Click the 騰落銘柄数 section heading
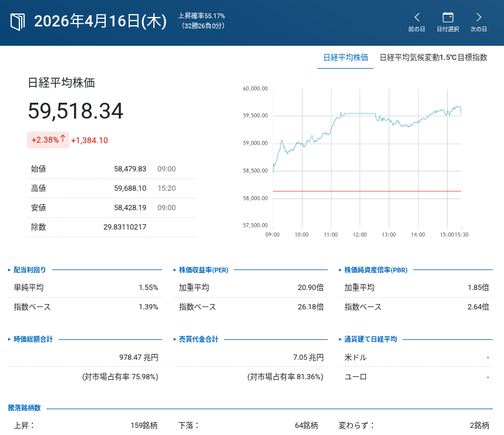The width and height of the screenshot is (504, 435). click(24, 408)
